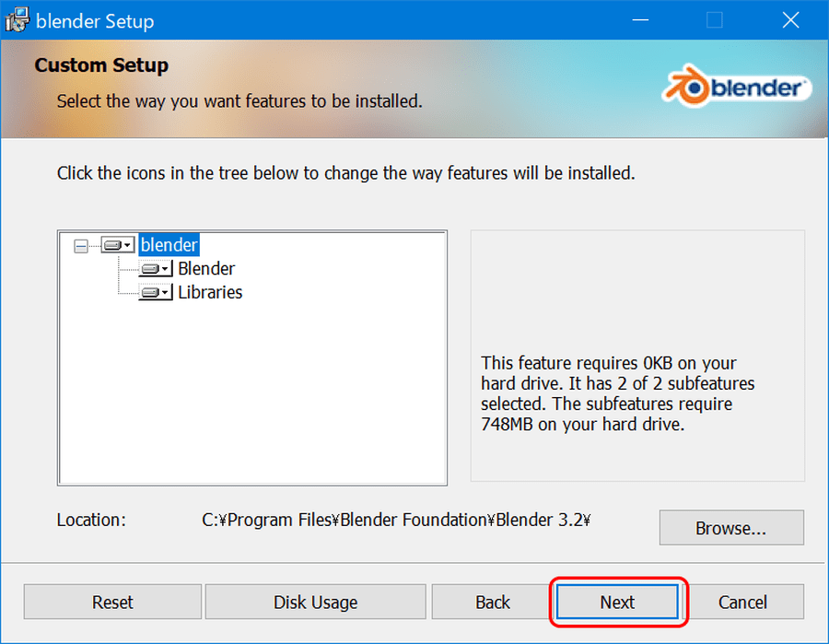
Task: Select the highlighted blender root feature label
Action: click(x=169, y=245)
